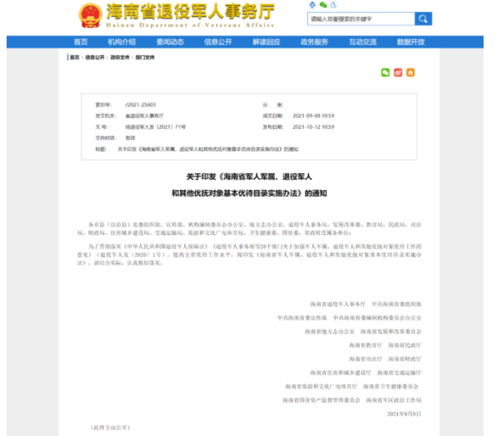Click the moon icon above the search box
This screenshot has height=436, width=504.
point(332,5)
